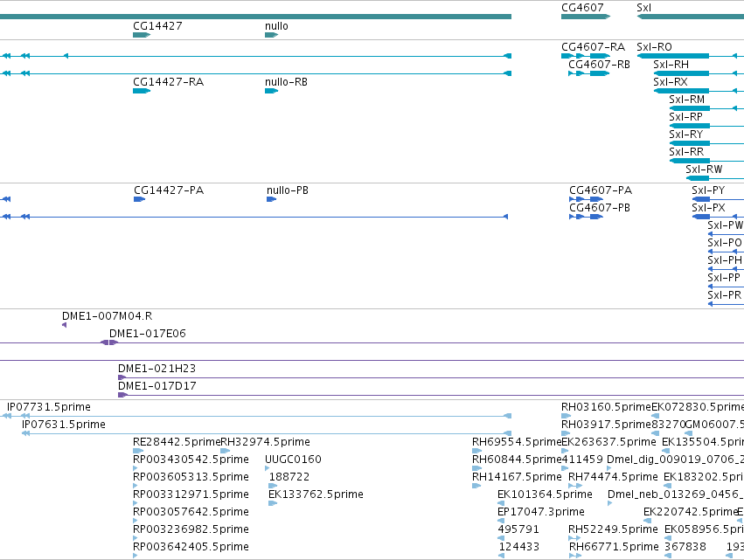Select the "RP003430542.5prime" EST label
Screen dimensions: 744x560
191,460
